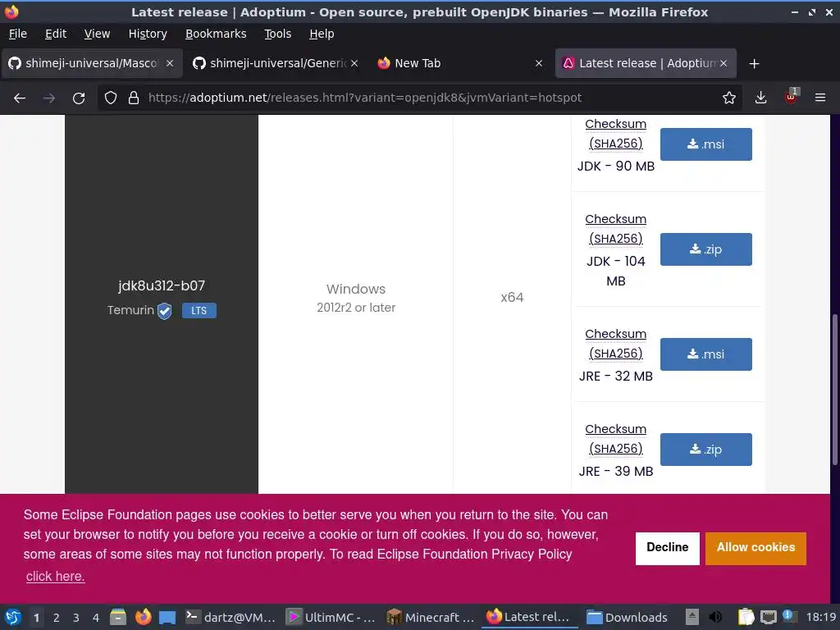Image resolution: width=840 pixels, height=630 pixels.
Task: Open the File menu
Action: coord(18,34)
